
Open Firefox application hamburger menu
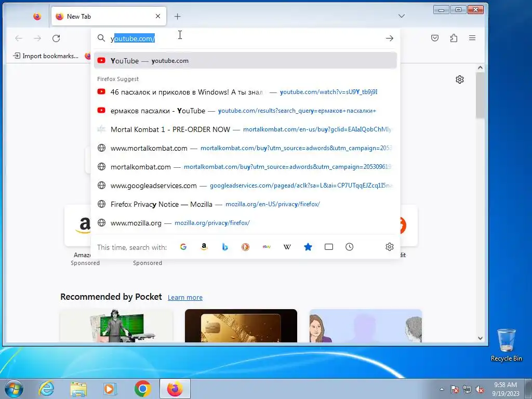point(472,38)
